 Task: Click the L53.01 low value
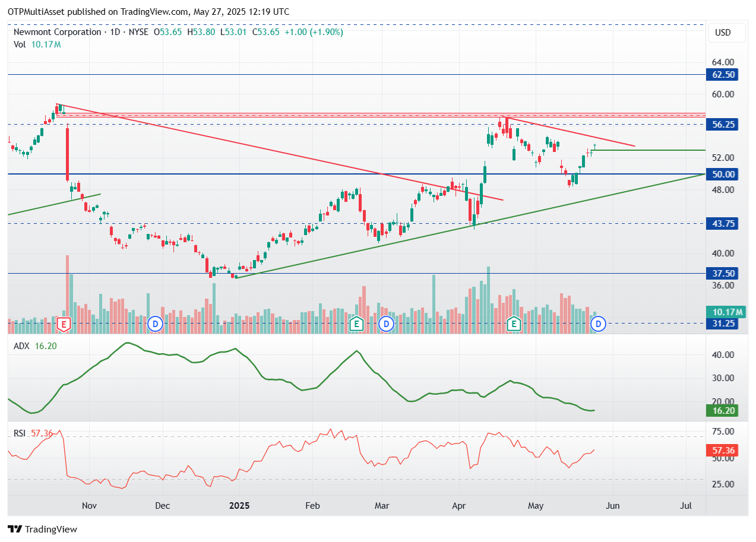(x=235, y=32)
